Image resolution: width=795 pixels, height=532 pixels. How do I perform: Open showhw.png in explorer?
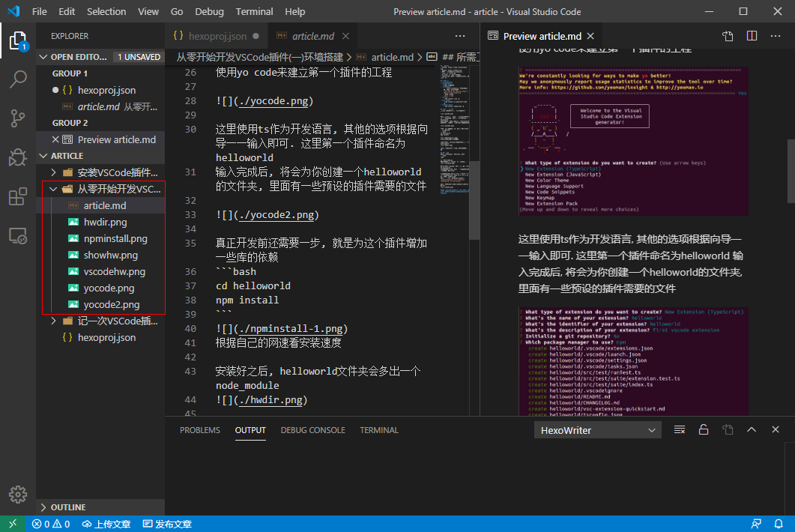(100, 255)
